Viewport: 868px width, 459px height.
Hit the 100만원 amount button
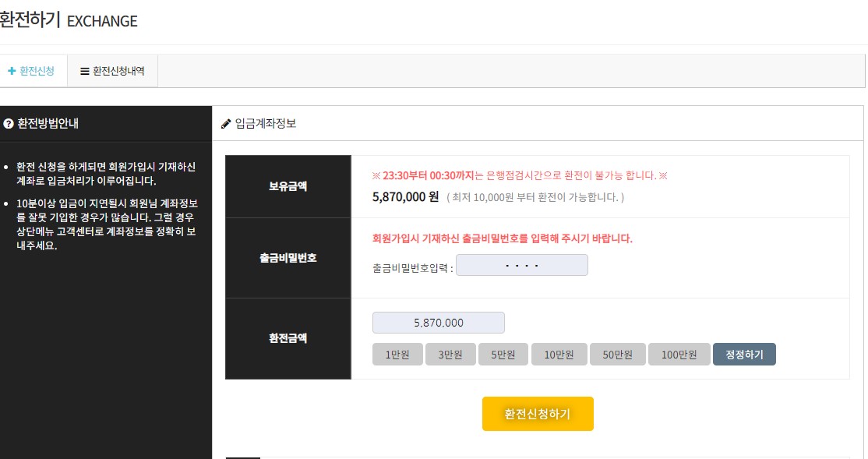tap(679, 355)
